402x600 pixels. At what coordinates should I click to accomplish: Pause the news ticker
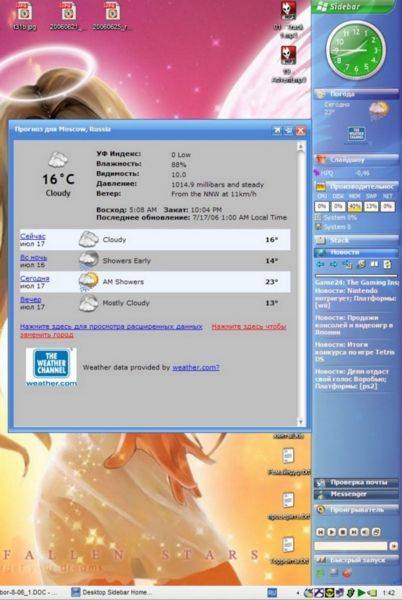click(374, 264)
